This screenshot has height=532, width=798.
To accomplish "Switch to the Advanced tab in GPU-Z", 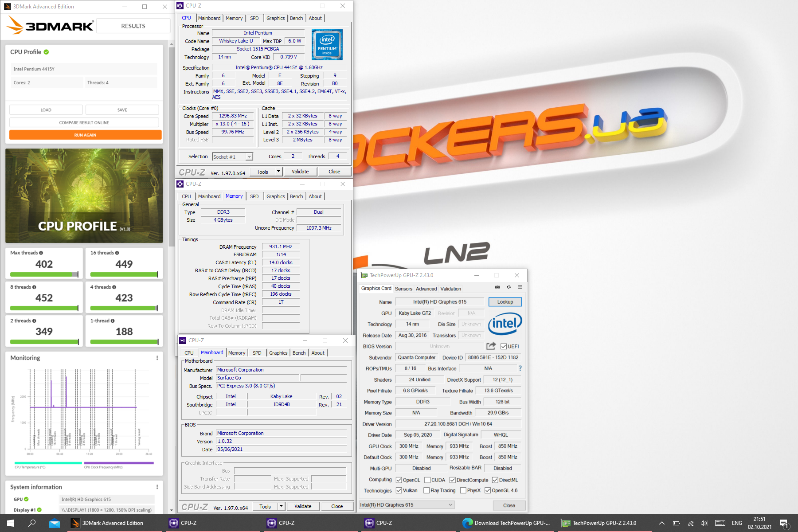I will tap(426, 289).
